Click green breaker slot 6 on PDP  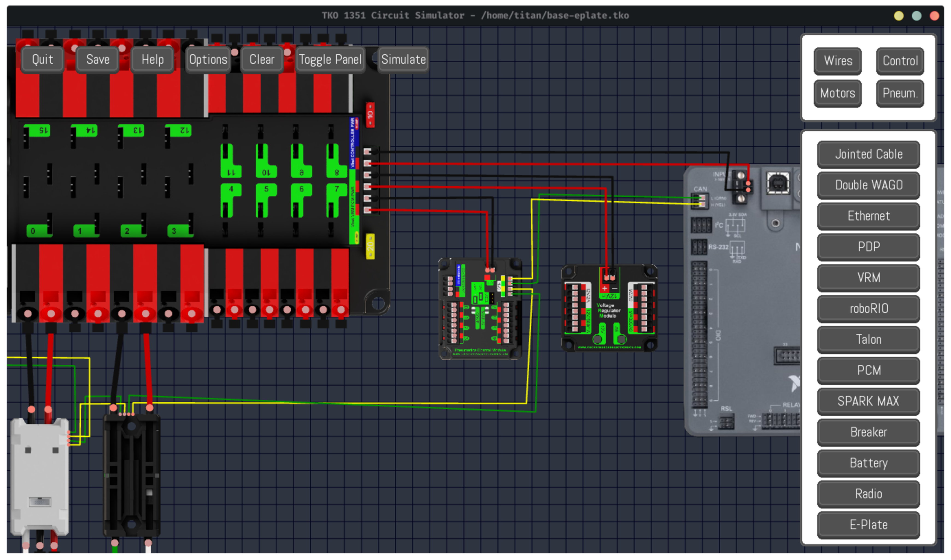[301, 200]
